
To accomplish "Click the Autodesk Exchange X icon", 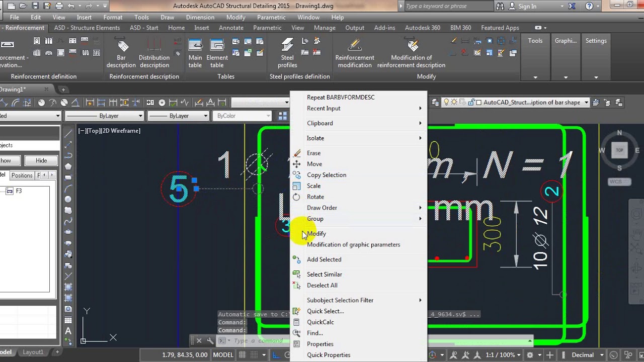I will click(572, 6).
